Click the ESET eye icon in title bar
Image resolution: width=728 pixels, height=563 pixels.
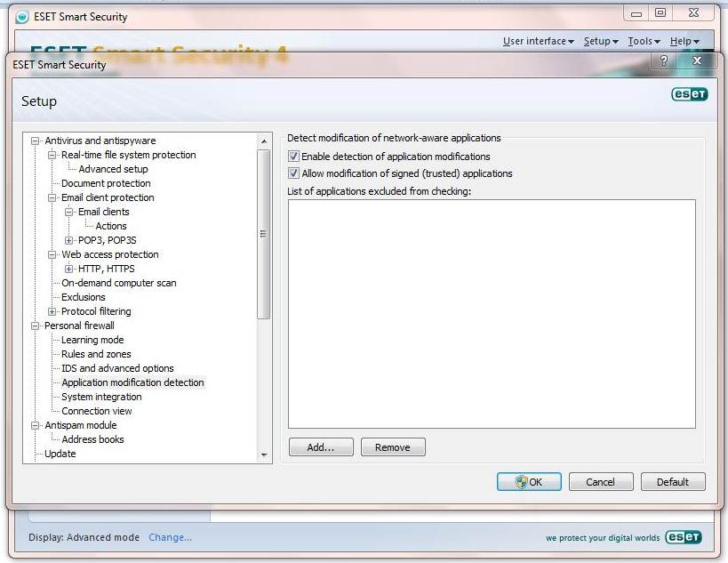[x=22, y=17]
